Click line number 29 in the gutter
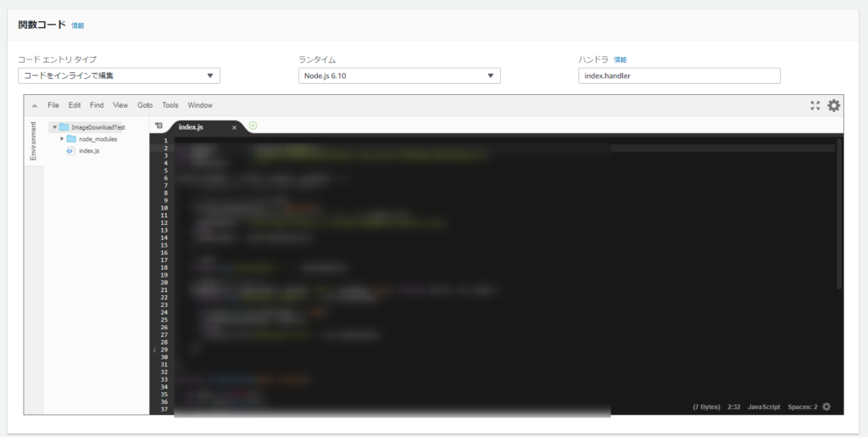This screenshot has height=437, width=868. [x=164, y=350]
